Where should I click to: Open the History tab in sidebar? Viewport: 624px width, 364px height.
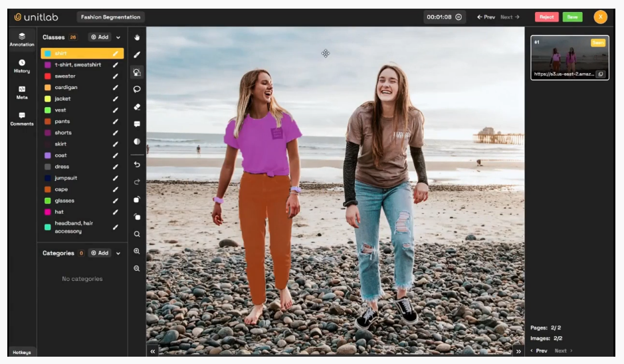coord(22,66)
